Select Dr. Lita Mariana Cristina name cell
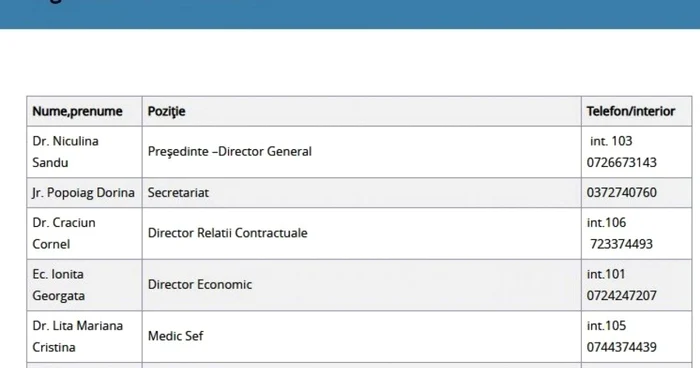This screenshot has width=700, height=368. click(84, 336)
